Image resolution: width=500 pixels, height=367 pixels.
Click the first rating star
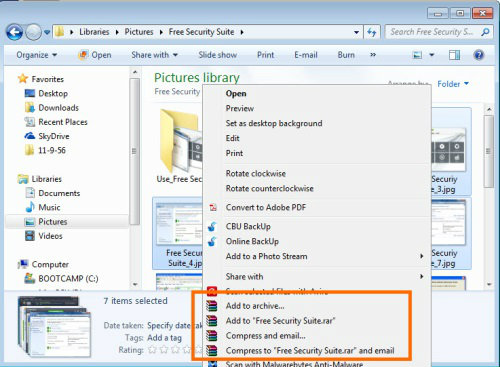152,350
